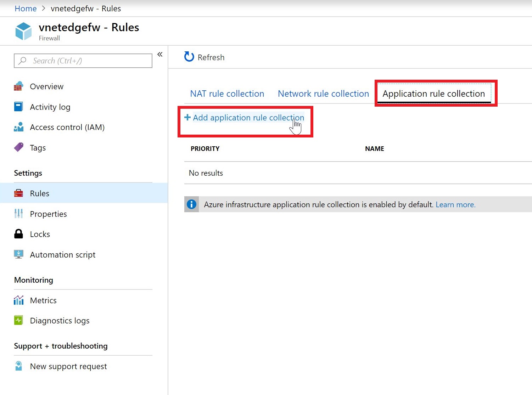Viewport: 532px width, 395px height.
Task: Collapse the sidebar with the double chevron
Action: [160, 54]
